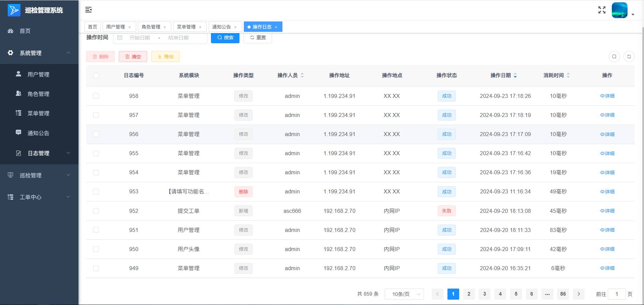The width and height of the screenshot is (644, 305).
Task: Expand 工单中心 sidebar menu
Action: [x=39, y=197]
